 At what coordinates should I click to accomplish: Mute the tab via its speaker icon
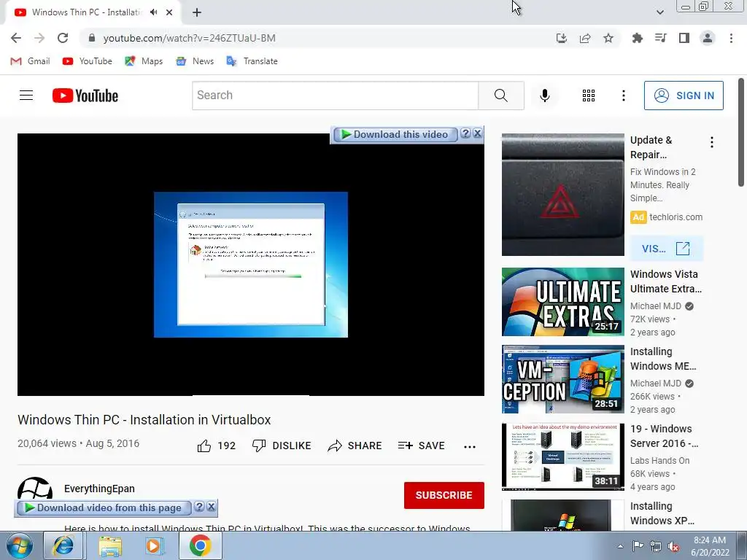click(x=153, y=12)
